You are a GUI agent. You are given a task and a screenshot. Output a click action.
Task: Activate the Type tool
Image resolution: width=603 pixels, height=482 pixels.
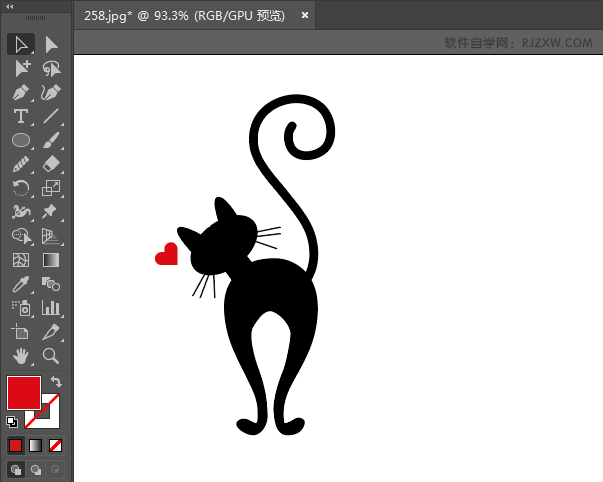[20, 117]
